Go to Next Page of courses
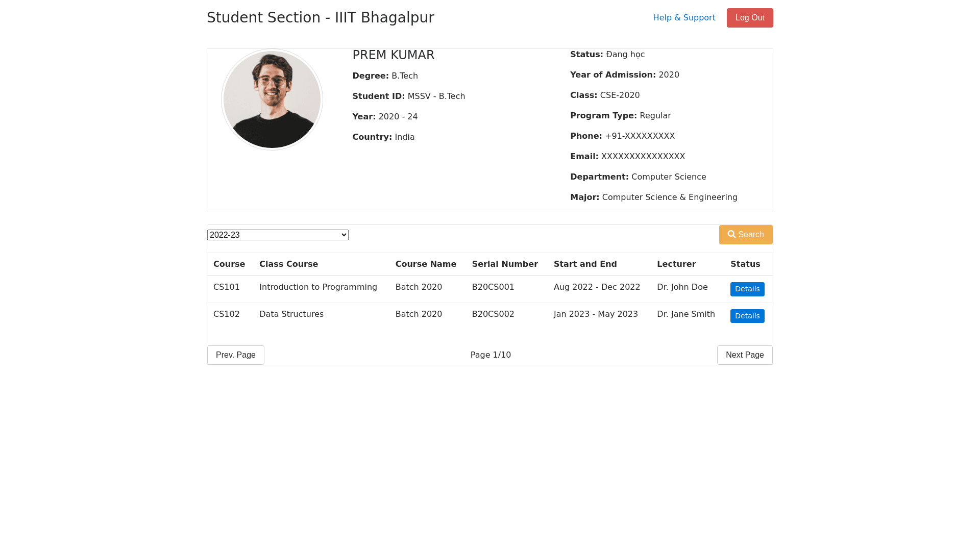This screenshot has width=980, height=551. pos(744,355)
